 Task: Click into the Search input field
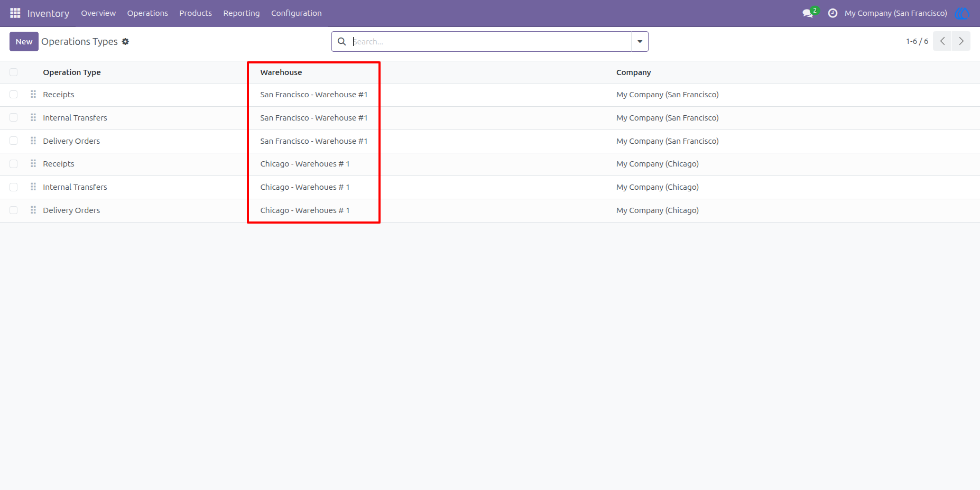491,41
